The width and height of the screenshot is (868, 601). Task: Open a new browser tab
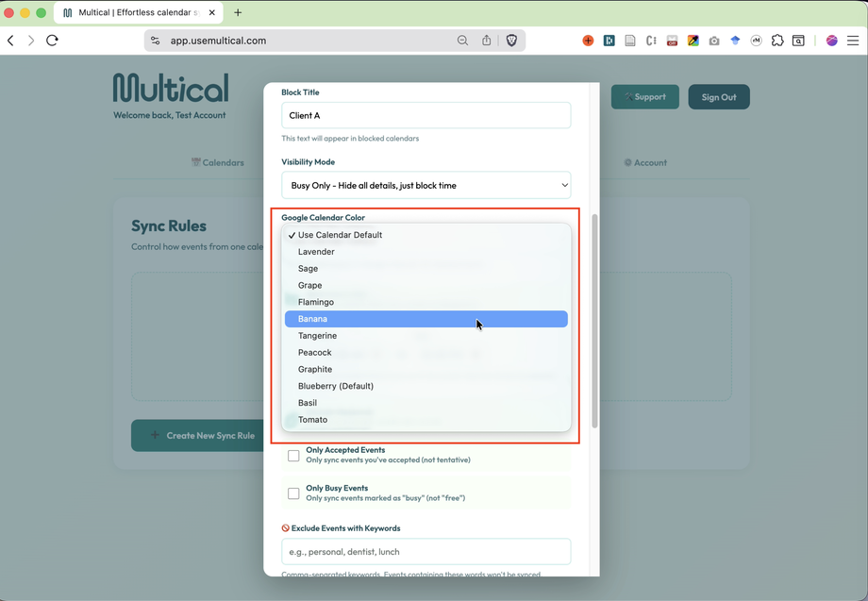point(238,12)
